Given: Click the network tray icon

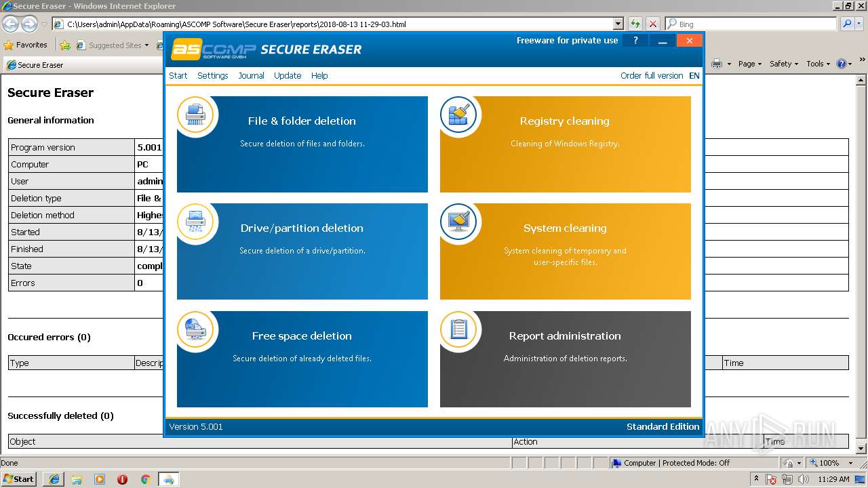Looking at the screenshot, I should tap(788, 480).
